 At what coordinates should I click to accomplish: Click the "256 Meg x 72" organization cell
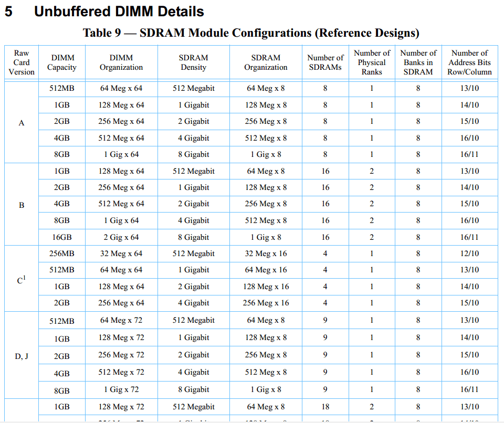(121, 355)
